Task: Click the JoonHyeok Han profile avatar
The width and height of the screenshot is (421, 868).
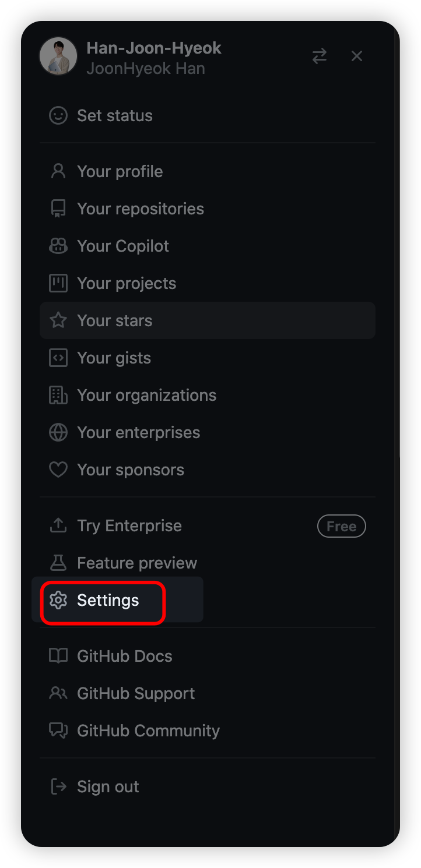Action: (58, 56)
